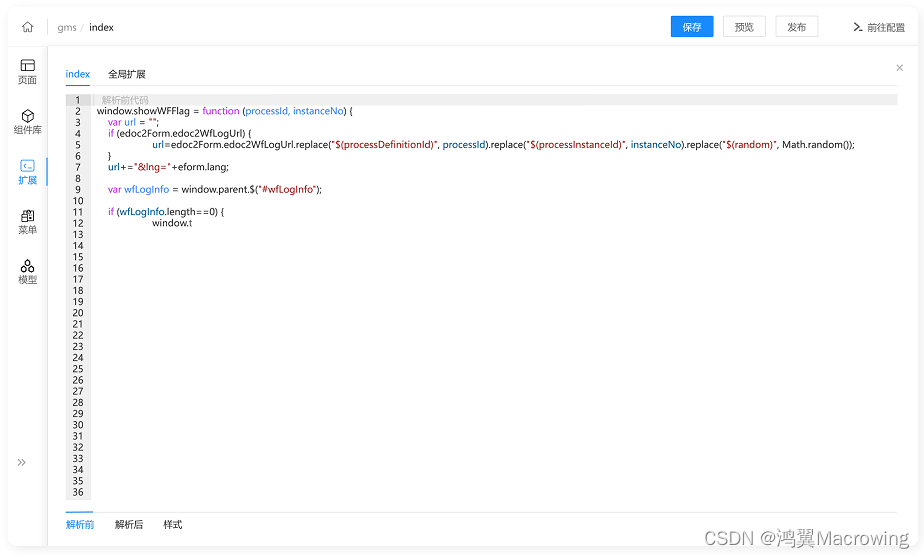924x558 pixels.
Task: Click the 'var url' code line
Action: 133,122
